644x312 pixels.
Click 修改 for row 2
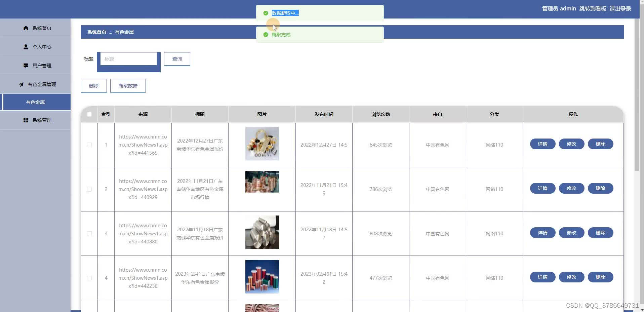click(x=571, y=188)
